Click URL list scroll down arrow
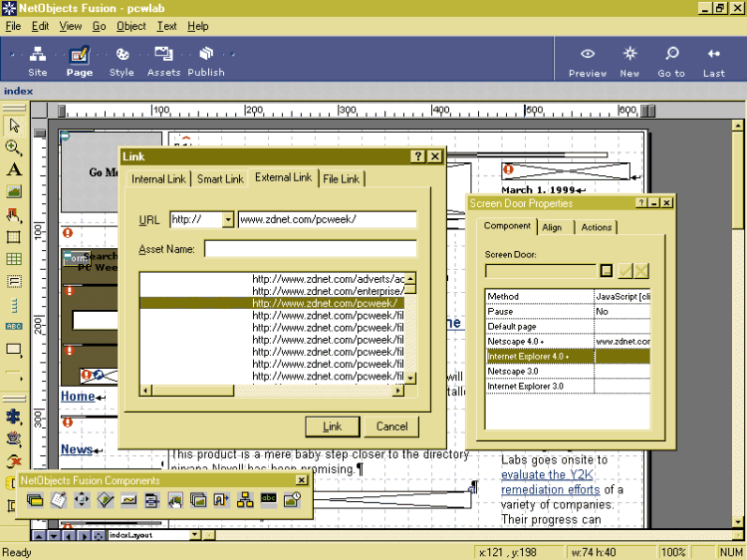Image resolution: width=747 pixels, height=560 pixels. pos(410,378)
